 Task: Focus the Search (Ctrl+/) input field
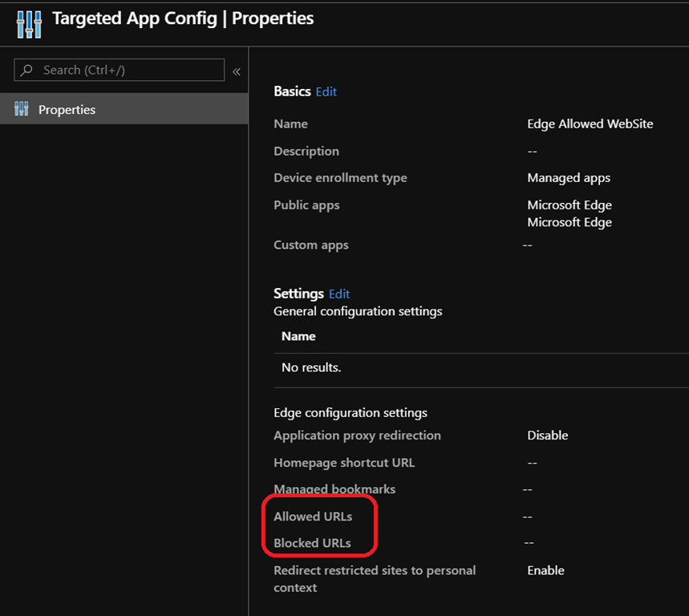pyautogui.click(x=128, y=71)
